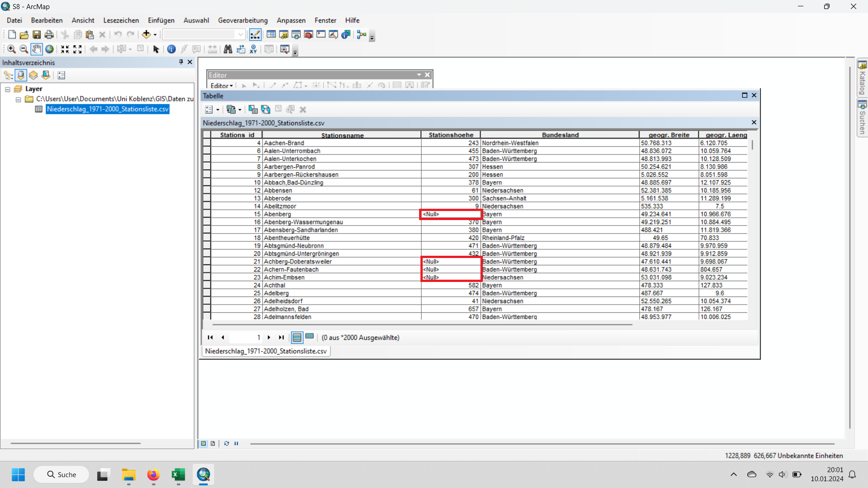The height and width of the screenshot is (488, 868).
Task: Go to last record button
Action: pyautogui.click(x=281, y=338)
